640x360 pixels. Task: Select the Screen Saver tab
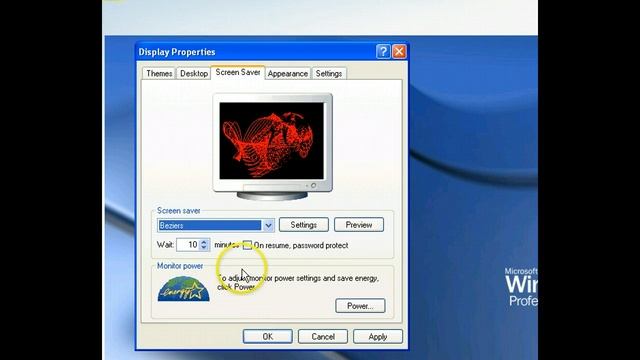click(238, 72)
